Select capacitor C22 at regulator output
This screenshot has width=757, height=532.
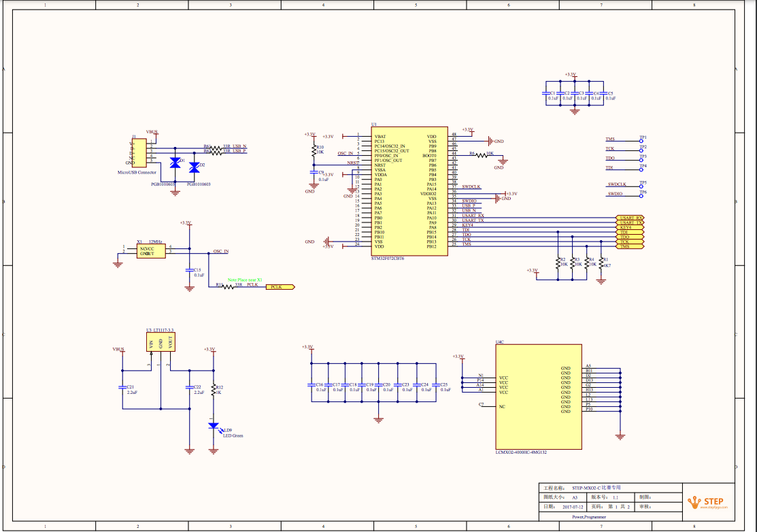point(189,387)
